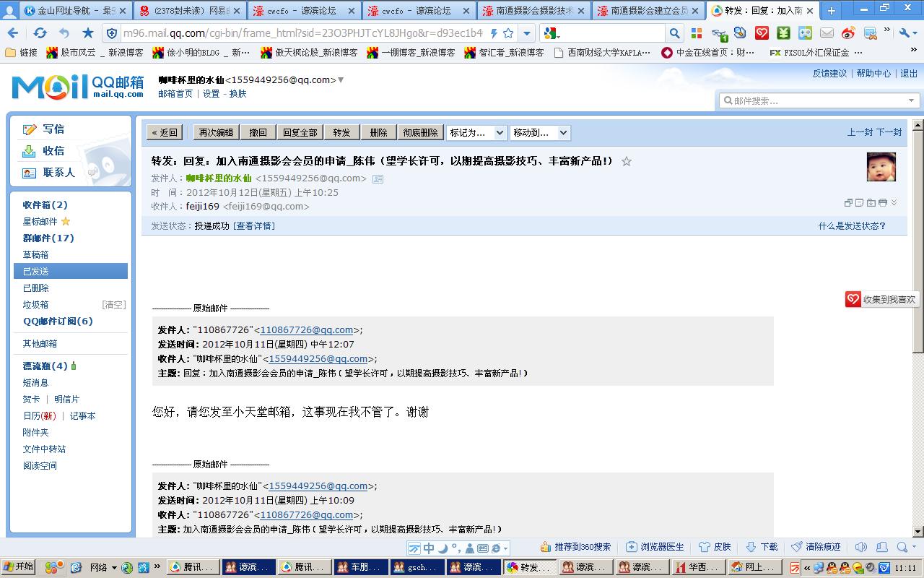Image resolution: width=924 pixels, height=578 pixels.
Task: Expand more email actions with the chevron icon
Action: pos(894,203)
